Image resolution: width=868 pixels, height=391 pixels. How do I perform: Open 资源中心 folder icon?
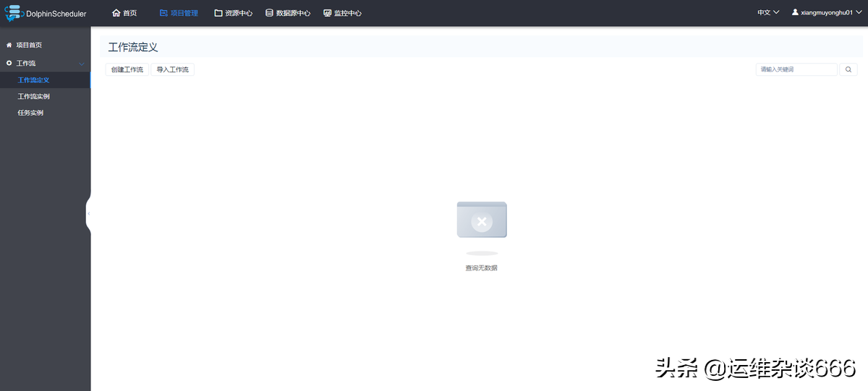(218, 13)
